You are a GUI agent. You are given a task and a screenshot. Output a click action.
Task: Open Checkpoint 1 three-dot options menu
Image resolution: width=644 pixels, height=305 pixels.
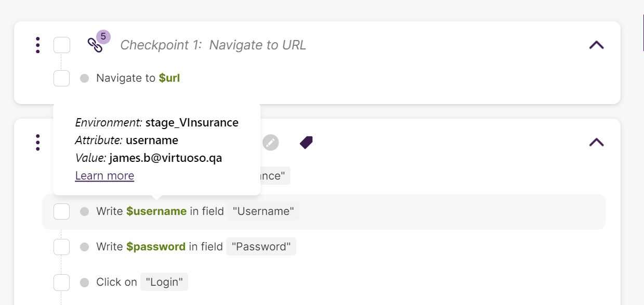(x=38, y=45)
